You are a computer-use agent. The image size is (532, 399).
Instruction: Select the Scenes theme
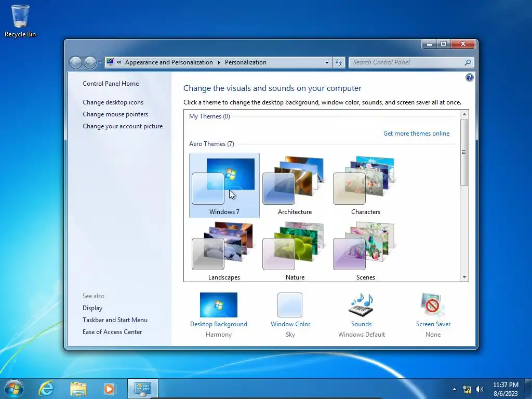(x=365, y=250)
